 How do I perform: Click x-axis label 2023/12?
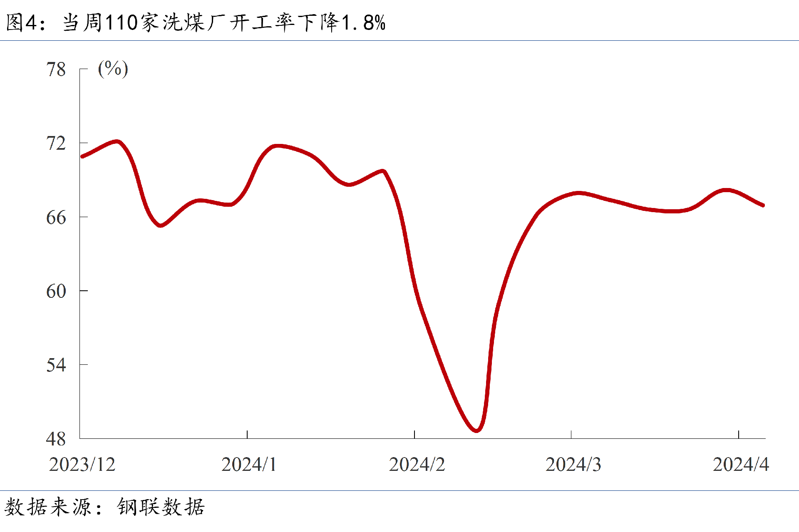click(82, 465)
